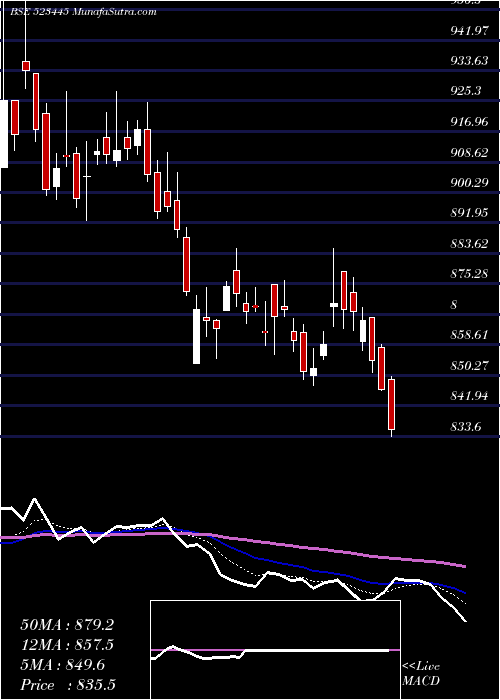Click the 850.27 price axis label
The image size is (500, 700).
pos(469,366)
